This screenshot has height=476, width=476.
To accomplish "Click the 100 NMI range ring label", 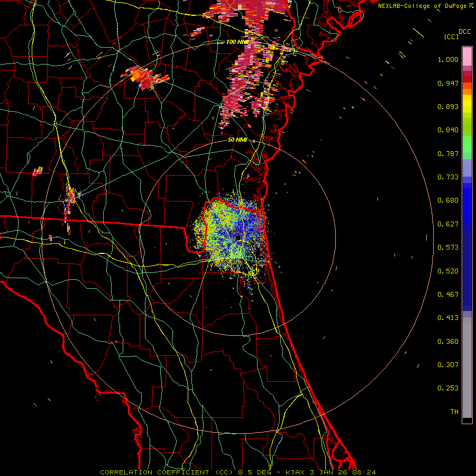I will pyautogui.click(x=237, y=42).
